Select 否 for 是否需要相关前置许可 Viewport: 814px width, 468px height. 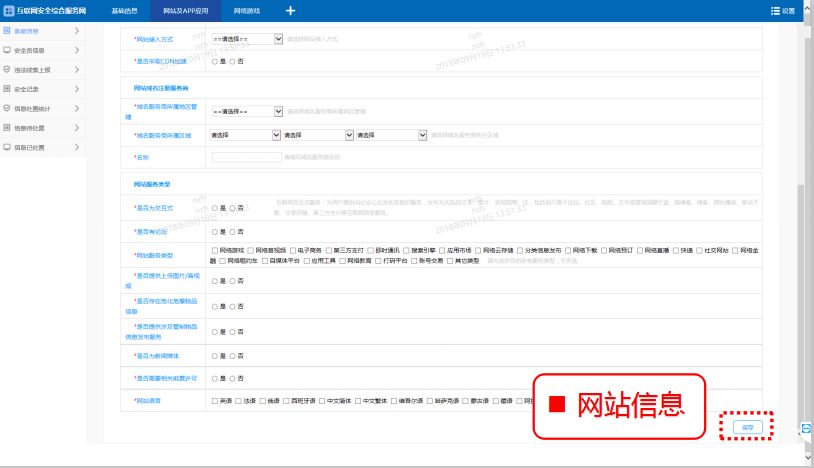tap(233, 379)
